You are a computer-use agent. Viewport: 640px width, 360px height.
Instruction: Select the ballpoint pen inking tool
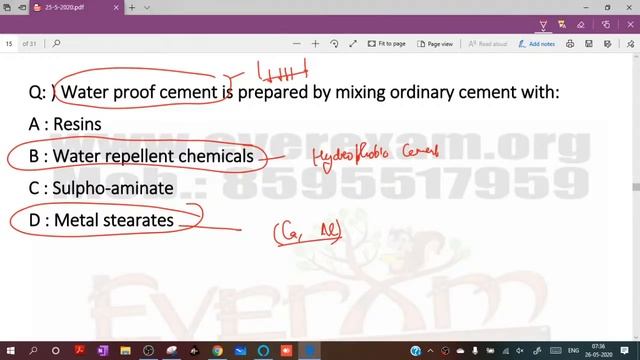(x=543, y=25)
